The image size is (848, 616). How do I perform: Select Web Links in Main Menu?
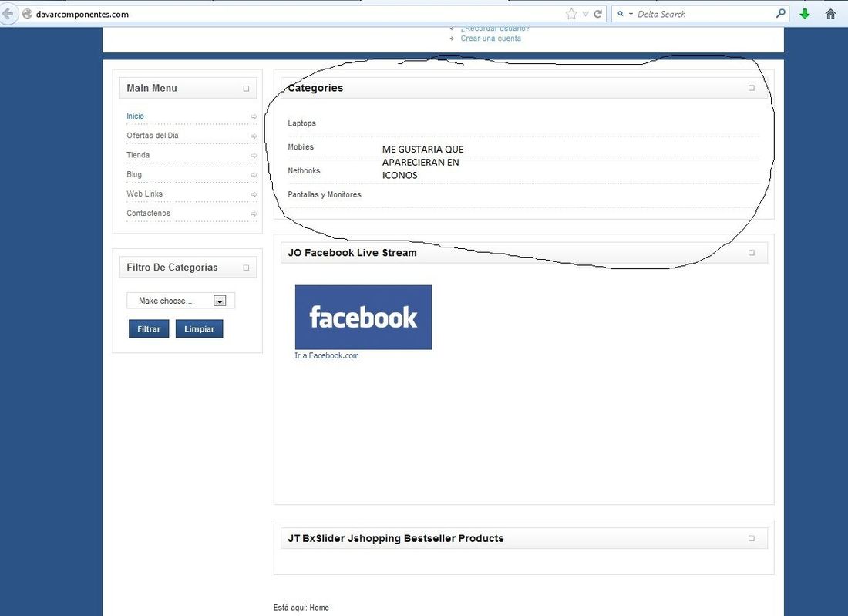click(144, 194)
